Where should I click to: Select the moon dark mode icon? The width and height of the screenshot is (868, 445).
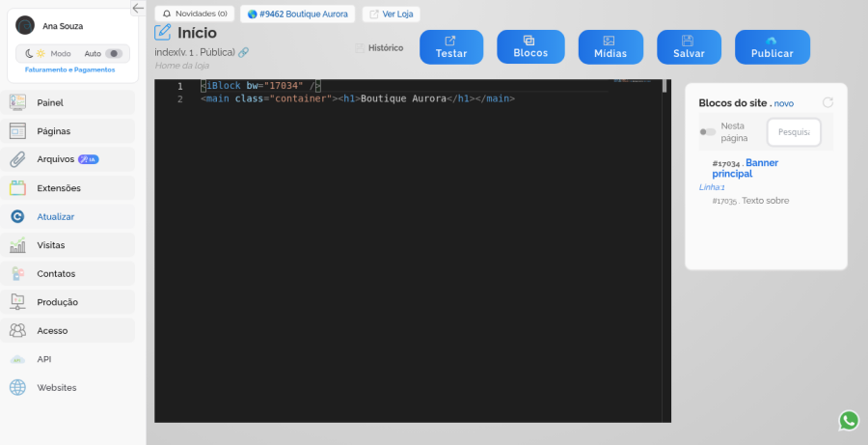pos(29,54)
